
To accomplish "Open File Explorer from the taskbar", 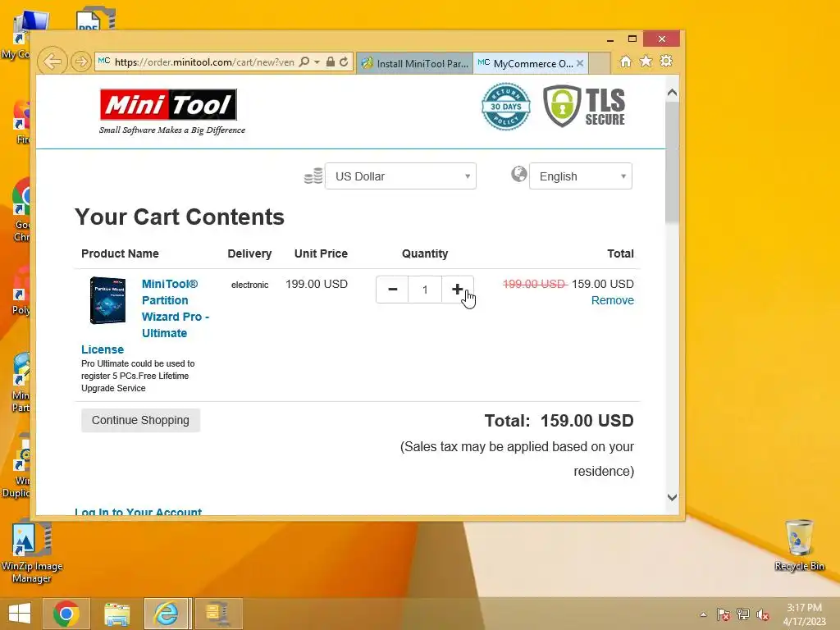I will (x=116, y=614).
